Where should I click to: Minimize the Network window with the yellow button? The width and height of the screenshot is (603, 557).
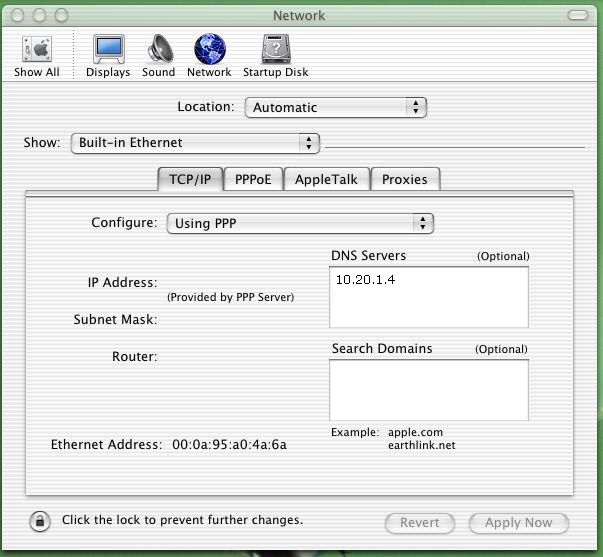(39, 16)
